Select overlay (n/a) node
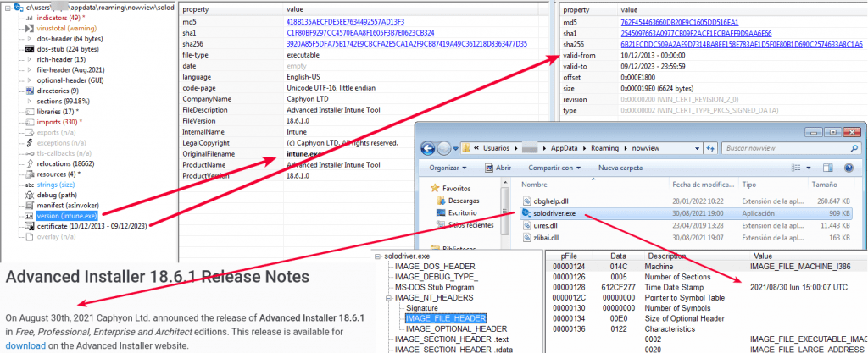The height and width of the screenshot is (353, 868). coord(56,236)
